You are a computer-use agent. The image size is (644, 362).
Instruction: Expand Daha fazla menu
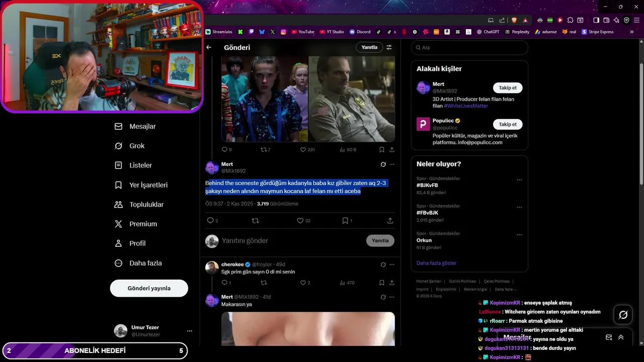pos(138,263)
